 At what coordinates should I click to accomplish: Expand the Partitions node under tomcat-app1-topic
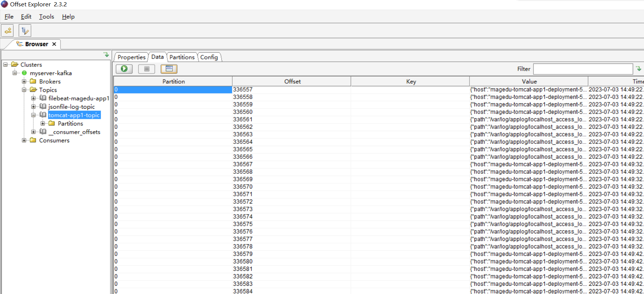[43, 123]
